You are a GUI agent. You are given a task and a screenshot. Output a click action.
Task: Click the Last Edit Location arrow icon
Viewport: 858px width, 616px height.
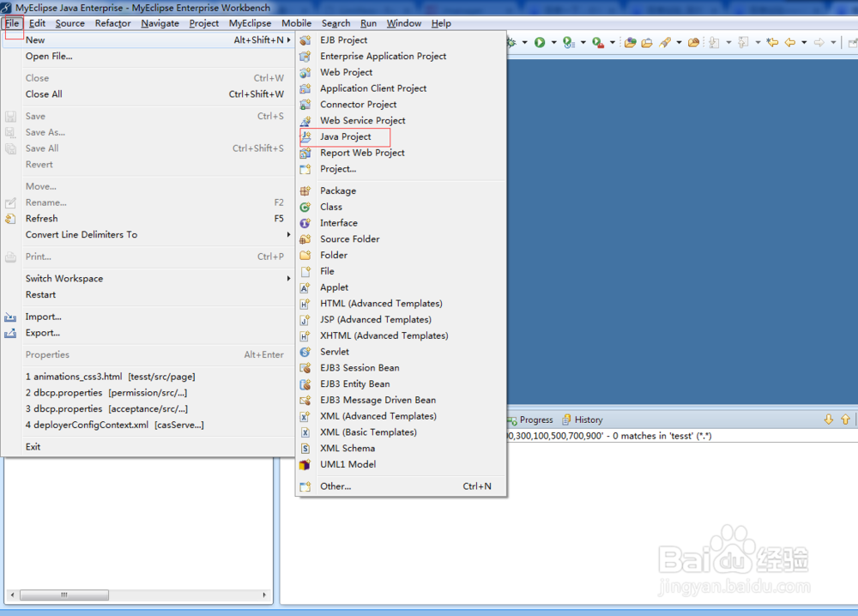(772, 42)
